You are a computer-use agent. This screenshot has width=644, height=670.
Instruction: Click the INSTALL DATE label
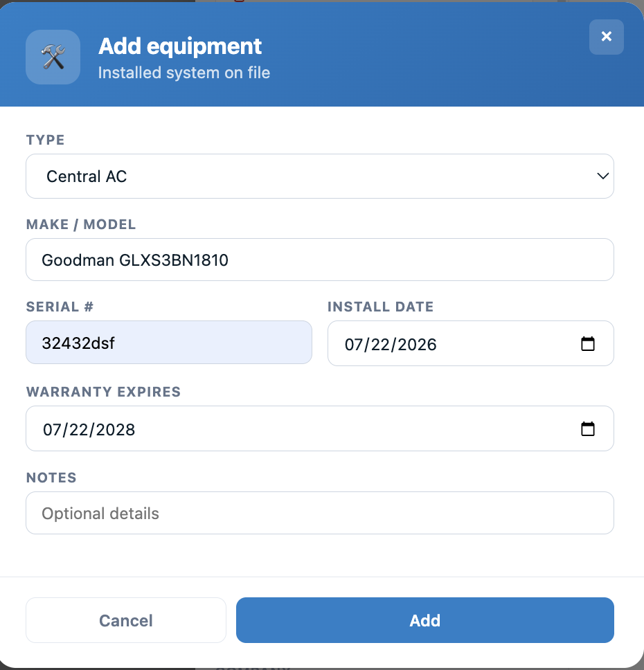pos(381,307)
